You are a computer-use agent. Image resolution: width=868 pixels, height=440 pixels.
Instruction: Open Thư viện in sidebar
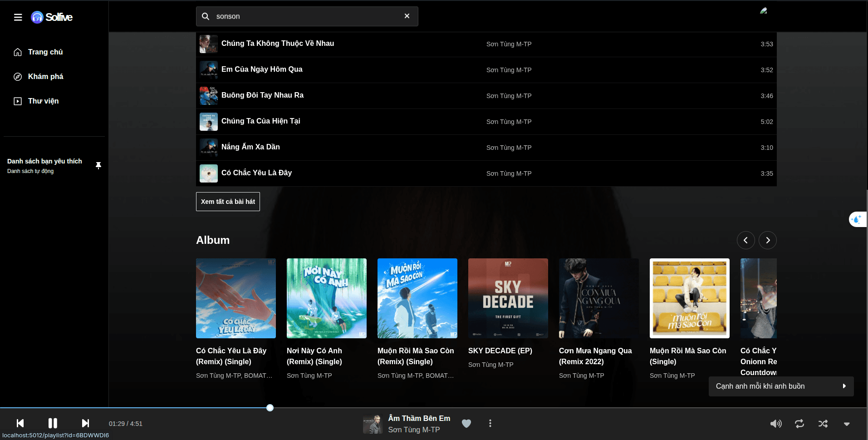coord(43,101)
